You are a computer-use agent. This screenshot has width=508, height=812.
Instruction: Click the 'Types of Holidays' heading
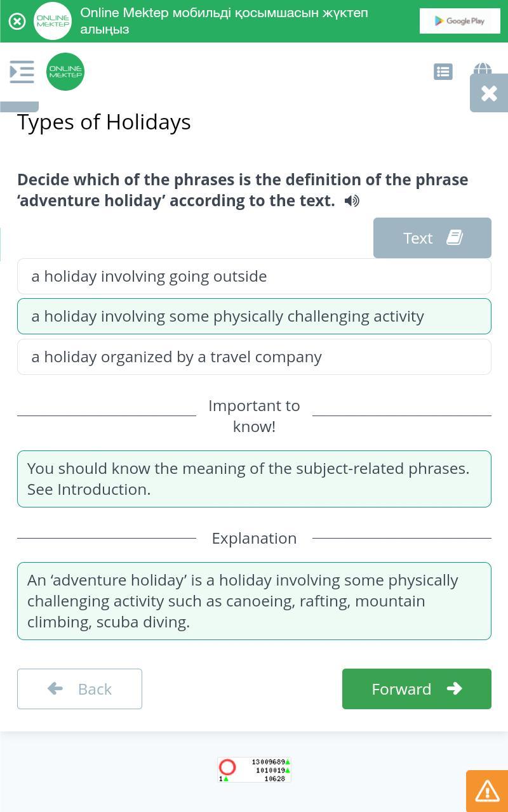104,122
